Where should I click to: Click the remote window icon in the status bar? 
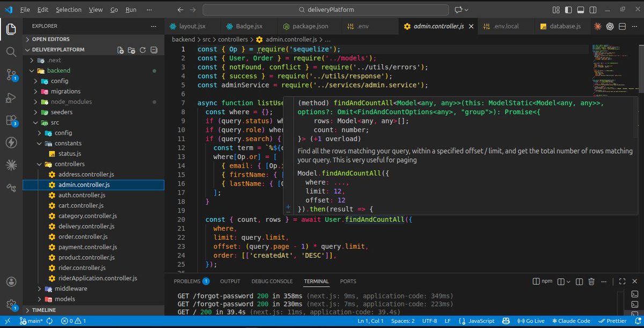(x=8, y=321)
